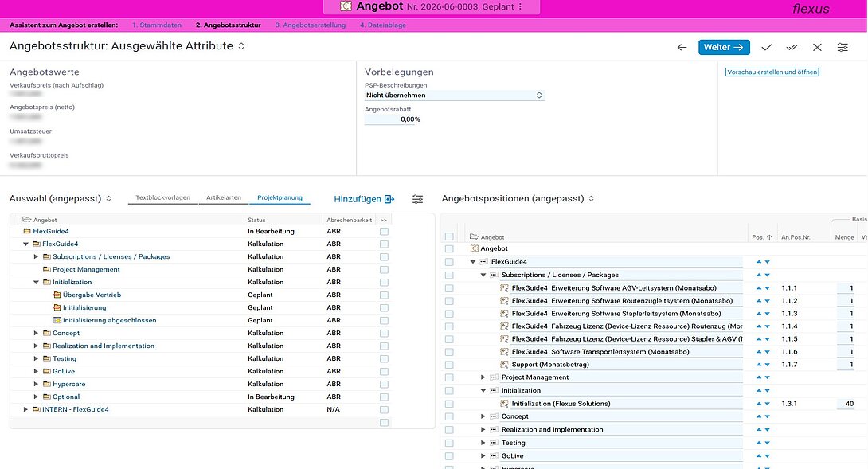
Task: Open the GoLive link in Auswahl tree
Action: click(x=64, y=372)
